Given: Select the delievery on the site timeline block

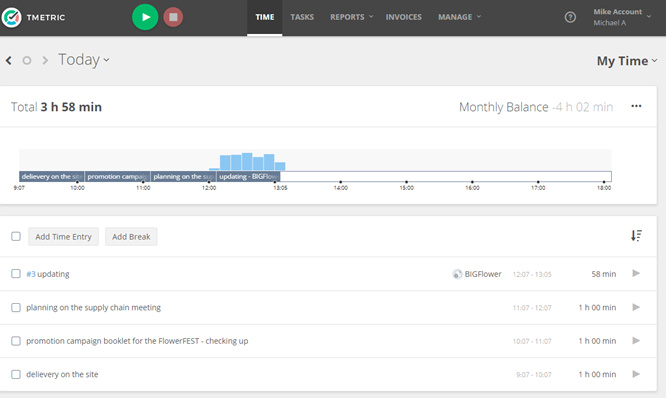Looking at the screenshot, I should [x=51, y=176].
